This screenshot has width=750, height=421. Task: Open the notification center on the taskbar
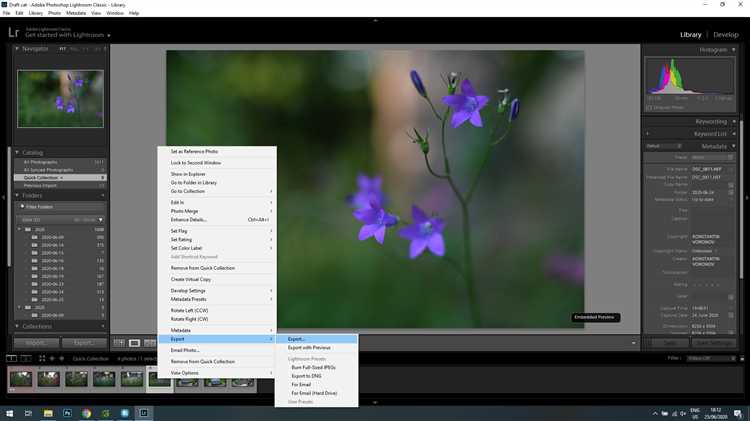[x=739, y=414]
